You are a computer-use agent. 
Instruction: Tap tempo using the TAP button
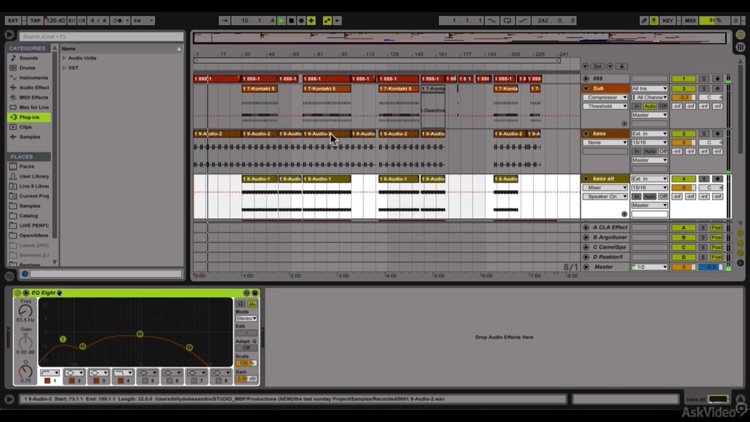pyautogui.click(x=35, y=21)
